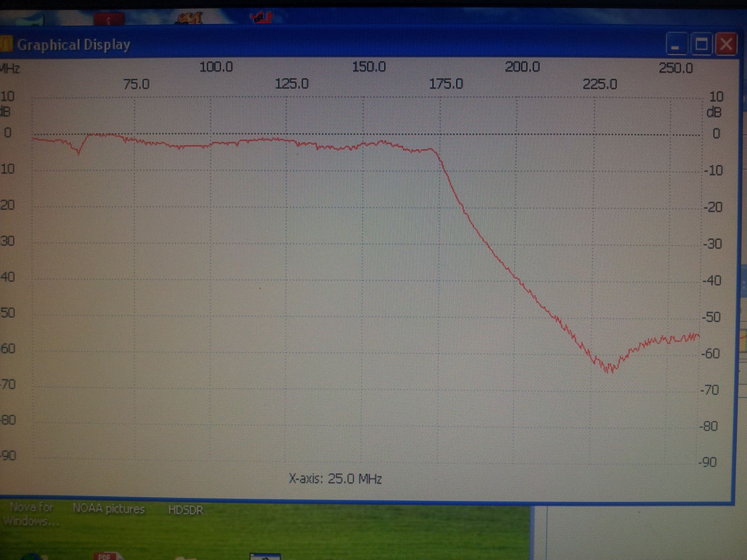Click the red and blue desktop icon at top
Viewport: 747px width, 560px height.
pos(262,18)
